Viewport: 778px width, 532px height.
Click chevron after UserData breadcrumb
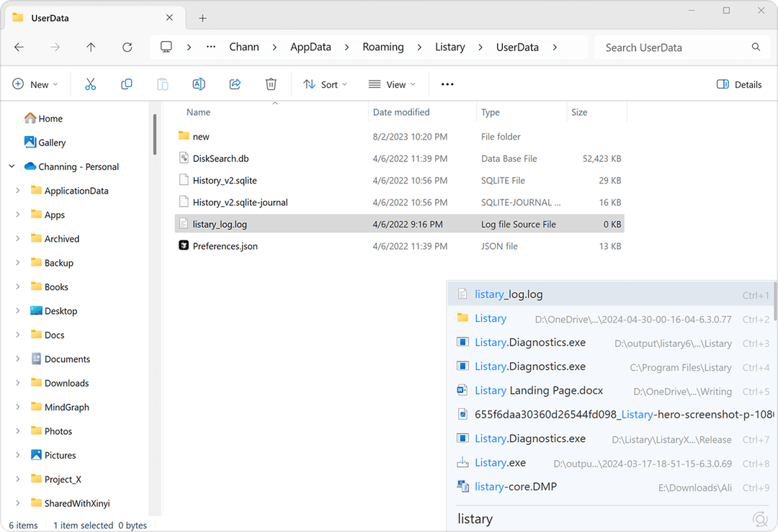pos(555,47)
